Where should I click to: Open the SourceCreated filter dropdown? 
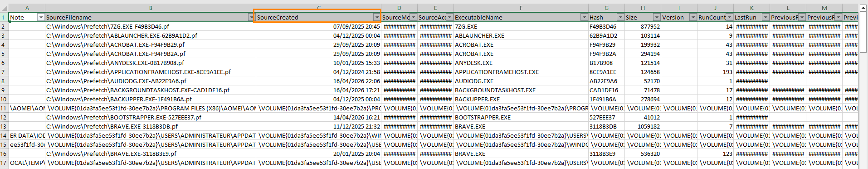(376, 17)
